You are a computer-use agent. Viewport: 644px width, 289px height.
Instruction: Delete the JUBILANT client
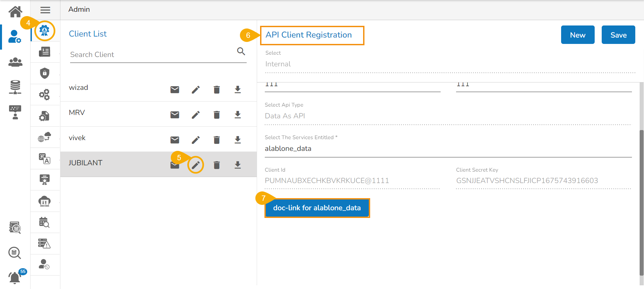tap(217, 165)
